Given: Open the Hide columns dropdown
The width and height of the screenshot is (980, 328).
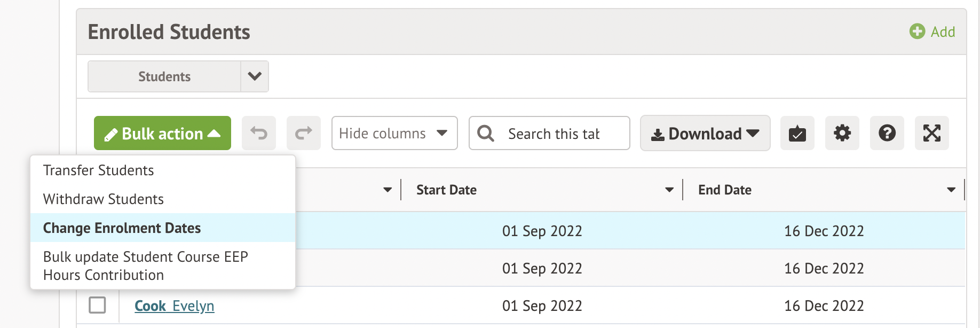Looking at the screenshot, I should tap(394, 133).
